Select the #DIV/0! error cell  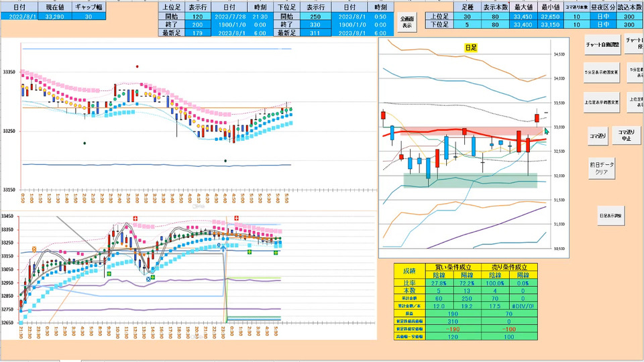point(523,306)
